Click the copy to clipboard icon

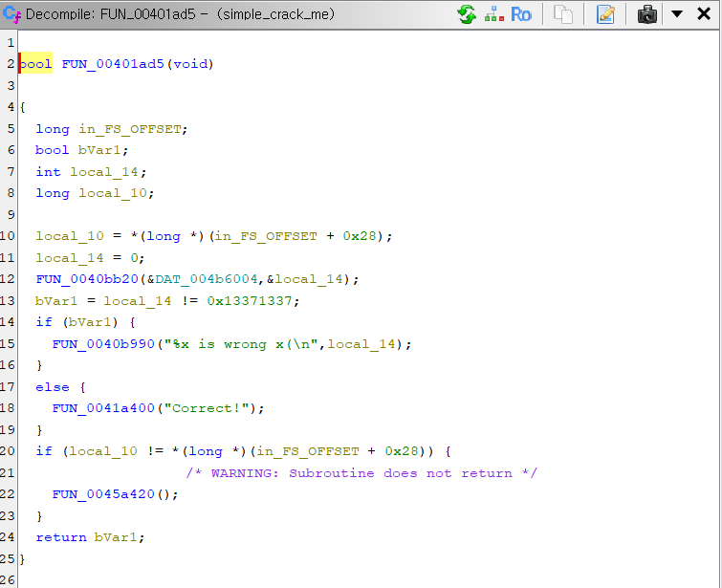562,14
